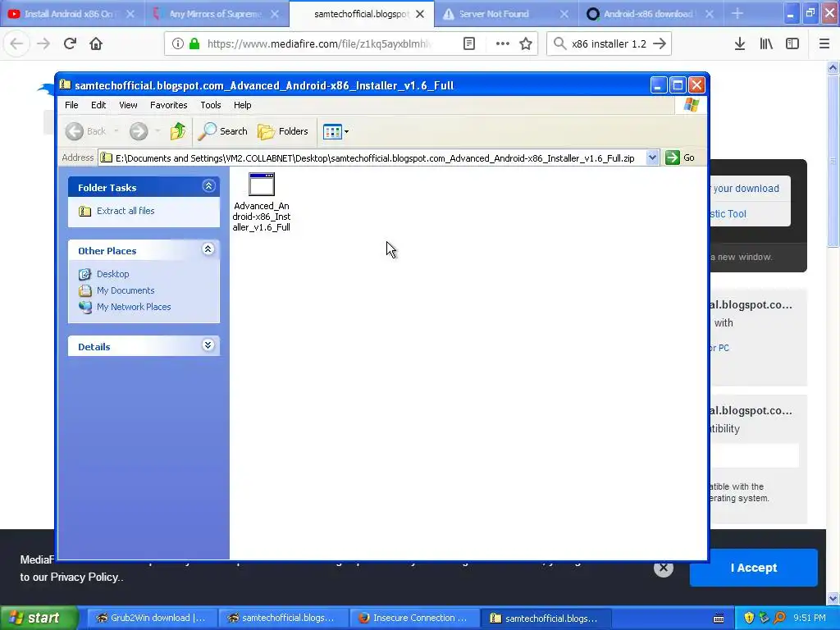Image resolution: width=840 pixels, height=630 pixels.
Task: Expand the Back history dropdown arrow
Action: (116, 131)
